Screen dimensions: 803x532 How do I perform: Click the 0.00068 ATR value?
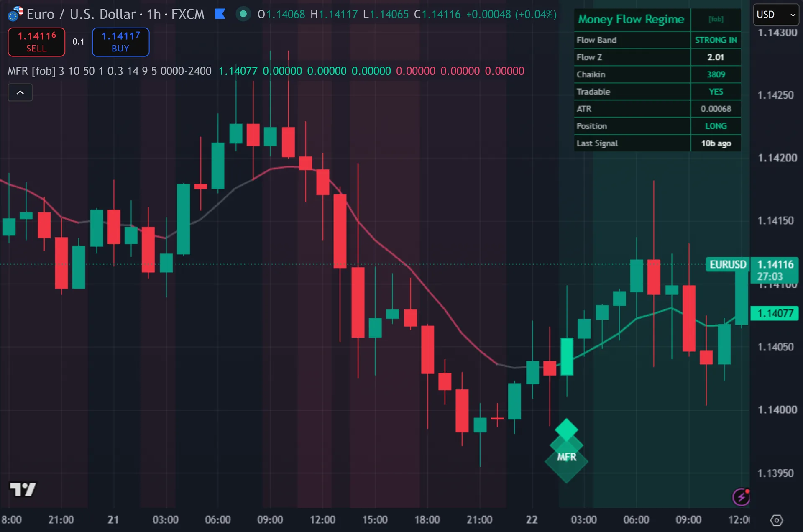pyautogui.click(x=716, y=109)
